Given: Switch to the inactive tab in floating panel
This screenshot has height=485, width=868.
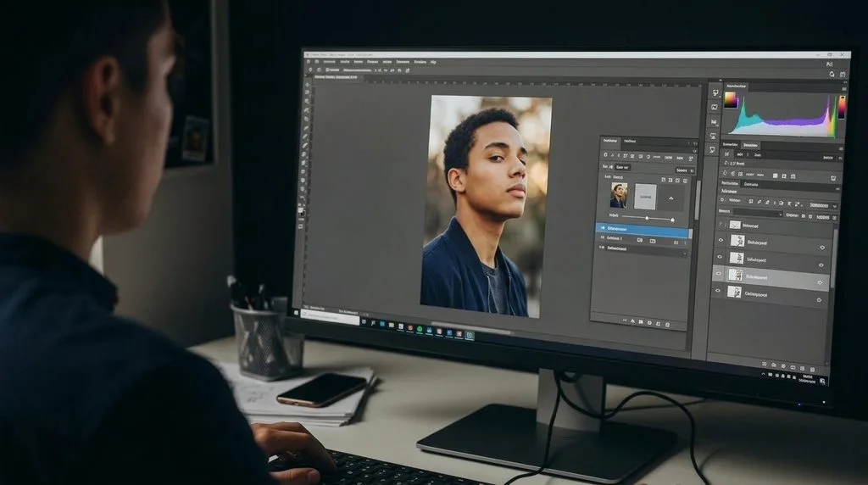Looking at the screenshot, I should pos(630,142).
